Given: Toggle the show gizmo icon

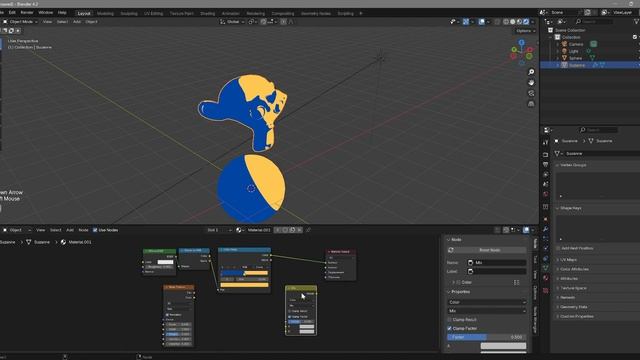Looking at the screenshot, I should [x=466, y=22].
